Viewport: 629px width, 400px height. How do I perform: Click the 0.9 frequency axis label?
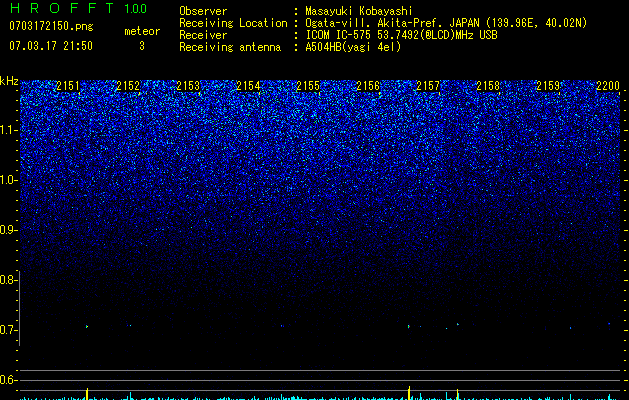[9, 230]
